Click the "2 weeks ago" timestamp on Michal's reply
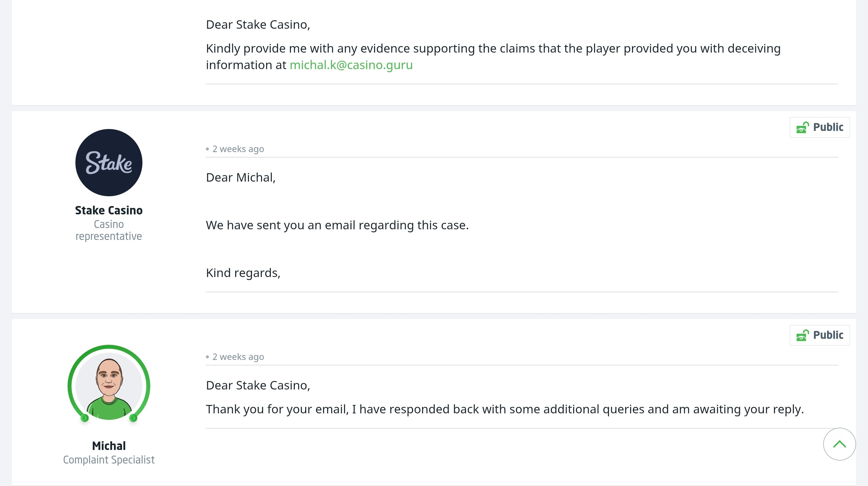 238,357
